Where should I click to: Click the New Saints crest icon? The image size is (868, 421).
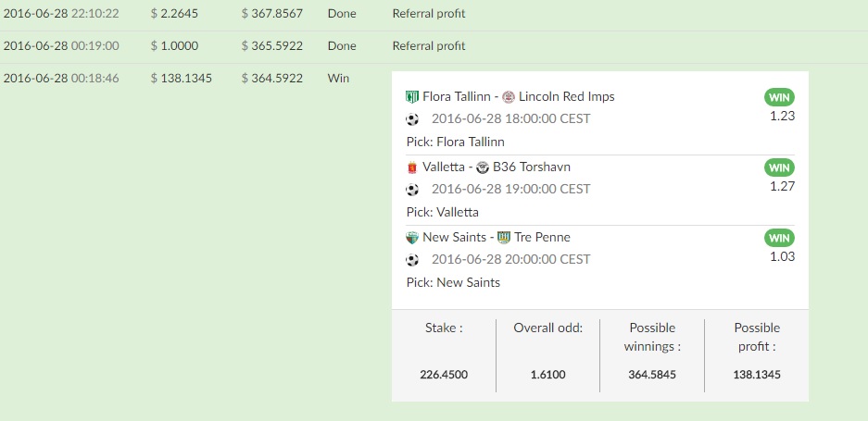(412, 237)
